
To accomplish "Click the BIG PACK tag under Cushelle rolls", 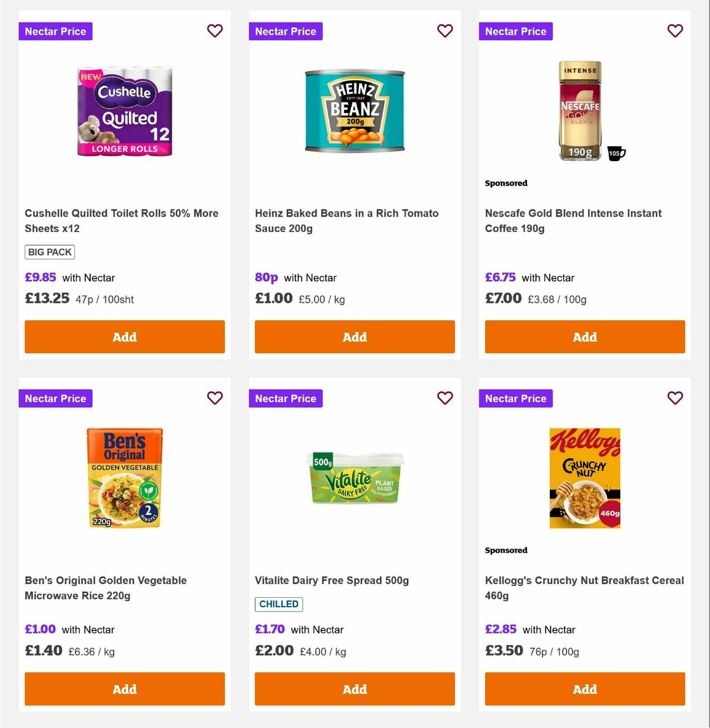I will coord(50,252).
